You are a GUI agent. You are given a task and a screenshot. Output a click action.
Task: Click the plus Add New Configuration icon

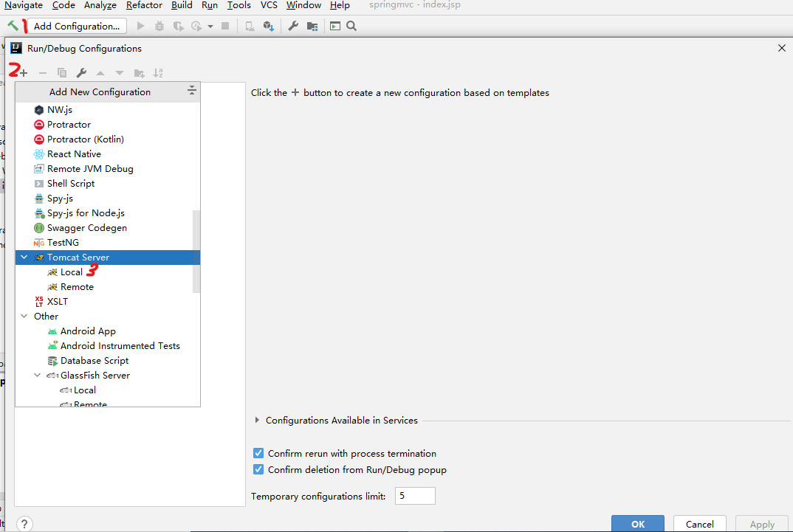coord(24,73)
